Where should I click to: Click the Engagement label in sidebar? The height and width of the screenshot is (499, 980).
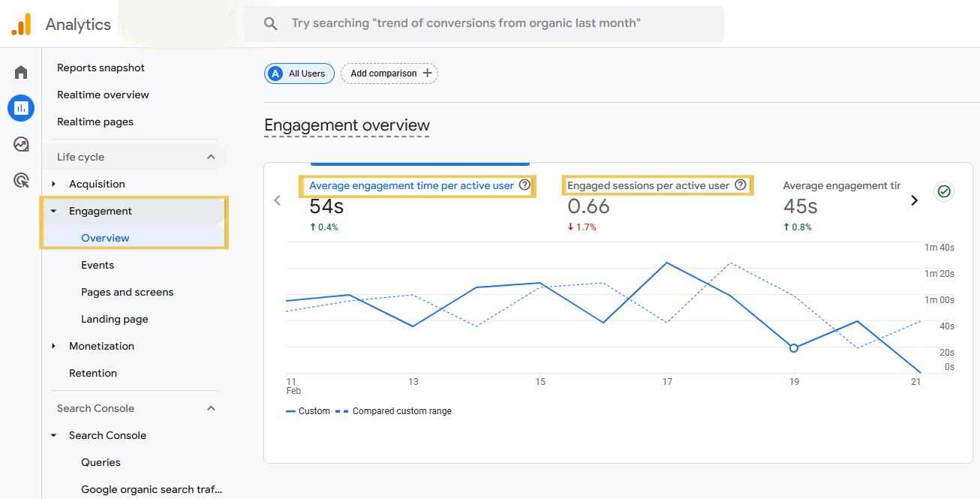point(101,211)
